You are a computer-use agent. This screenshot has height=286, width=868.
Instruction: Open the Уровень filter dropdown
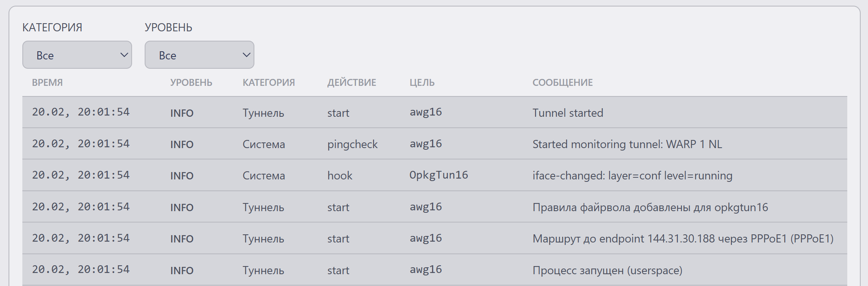point(199,55)
